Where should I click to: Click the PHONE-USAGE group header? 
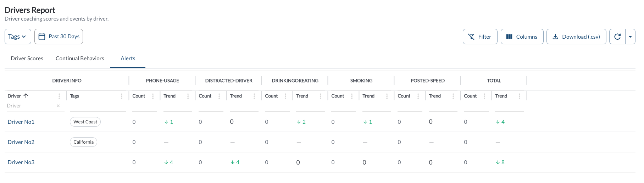162,81
